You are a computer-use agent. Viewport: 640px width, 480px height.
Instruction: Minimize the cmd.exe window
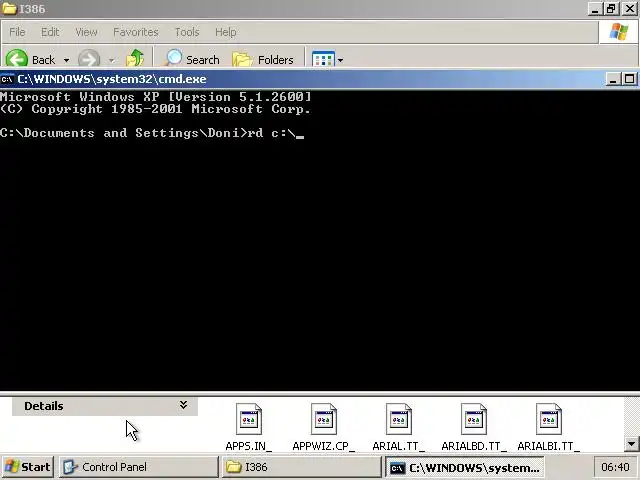[613, 79]
